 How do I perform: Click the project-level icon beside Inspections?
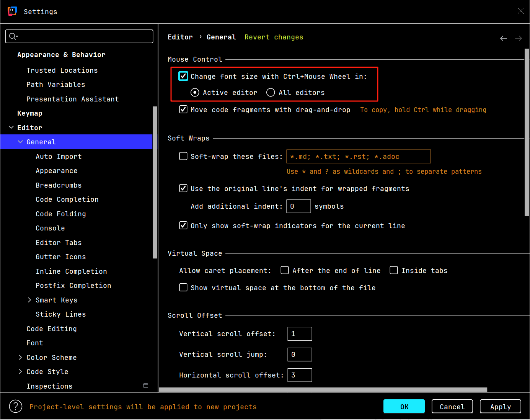click(145, 386)
